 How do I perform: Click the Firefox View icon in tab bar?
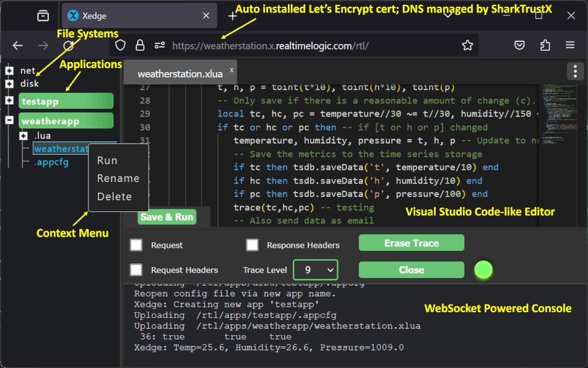coord(43,15)
